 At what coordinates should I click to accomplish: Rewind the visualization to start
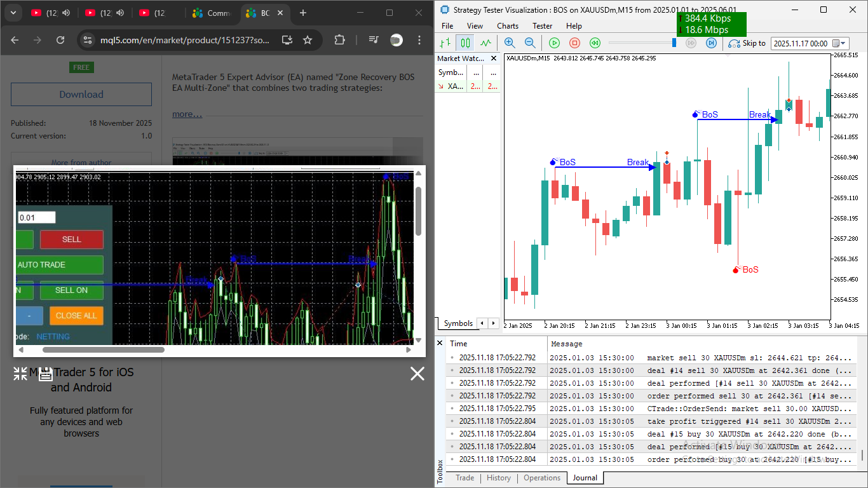click(595, 43)
